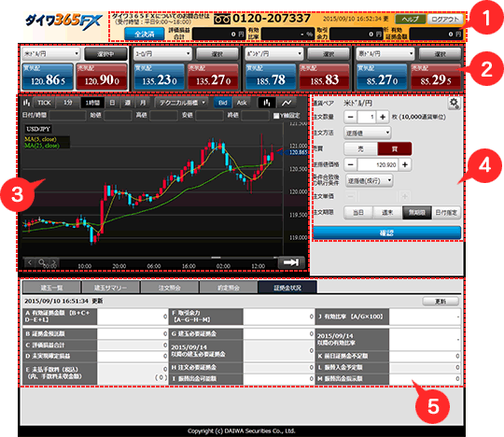Increase the stop price with plus button
504x437 pixels.
pos(405,164)
